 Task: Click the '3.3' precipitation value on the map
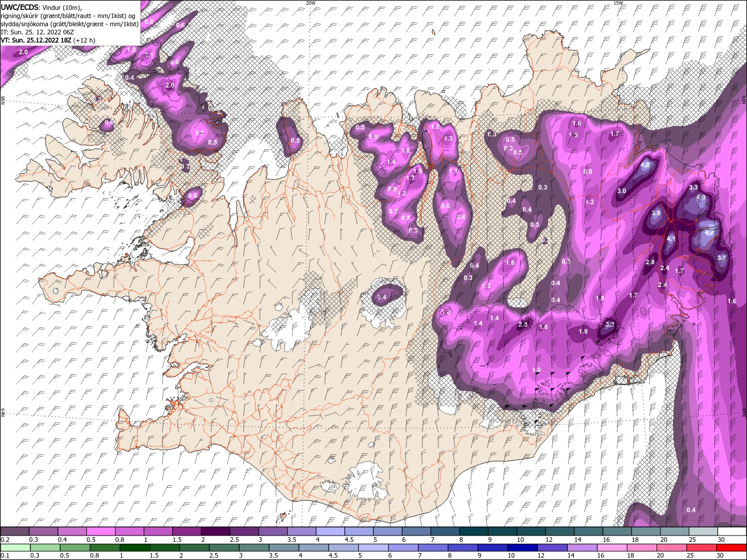point(693,187)
